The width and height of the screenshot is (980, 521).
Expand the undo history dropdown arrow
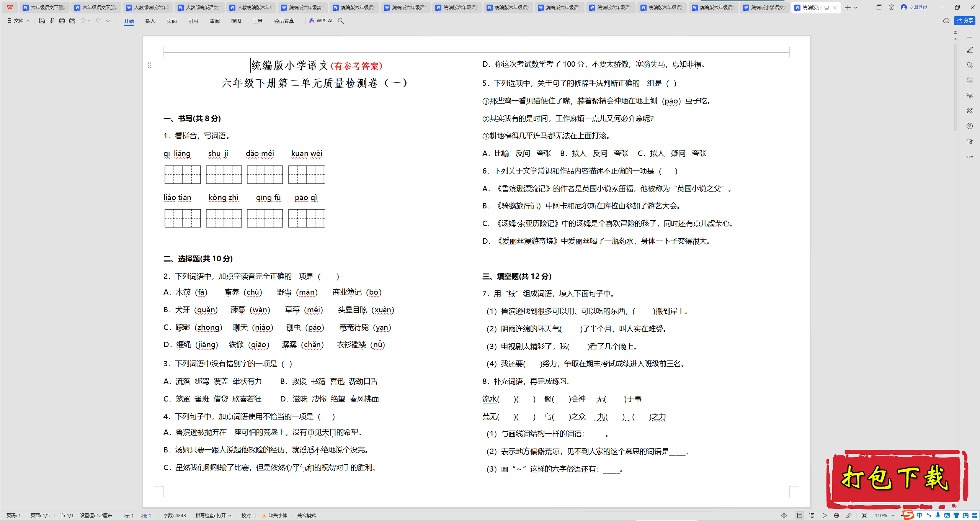click(x=89, y=21)
